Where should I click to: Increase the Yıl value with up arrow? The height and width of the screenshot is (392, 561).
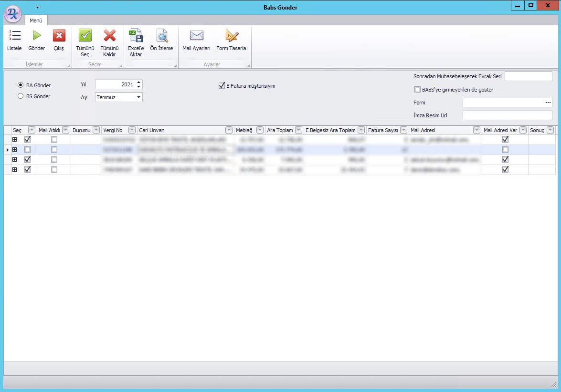pos(138,82)
